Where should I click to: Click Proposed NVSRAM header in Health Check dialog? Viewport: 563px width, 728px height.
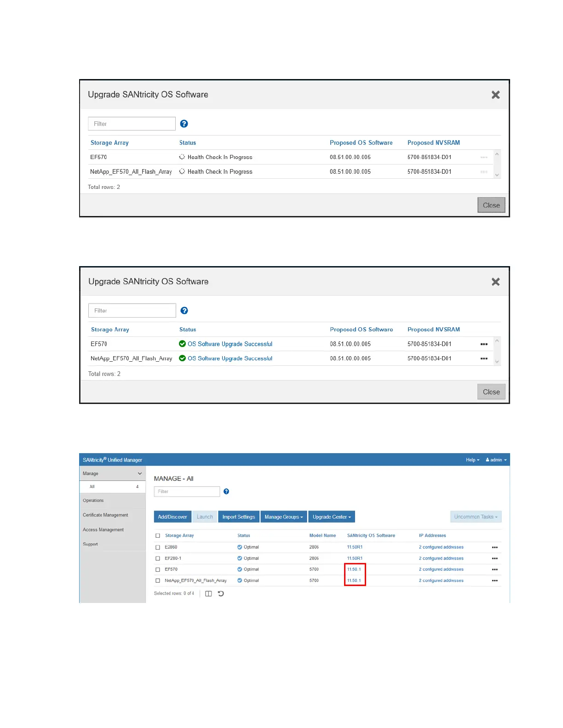point(434,143)
